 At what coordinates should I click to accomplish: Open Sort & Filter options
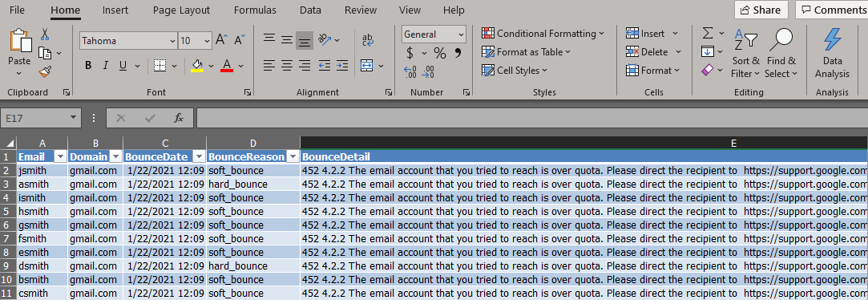(745, 54)
